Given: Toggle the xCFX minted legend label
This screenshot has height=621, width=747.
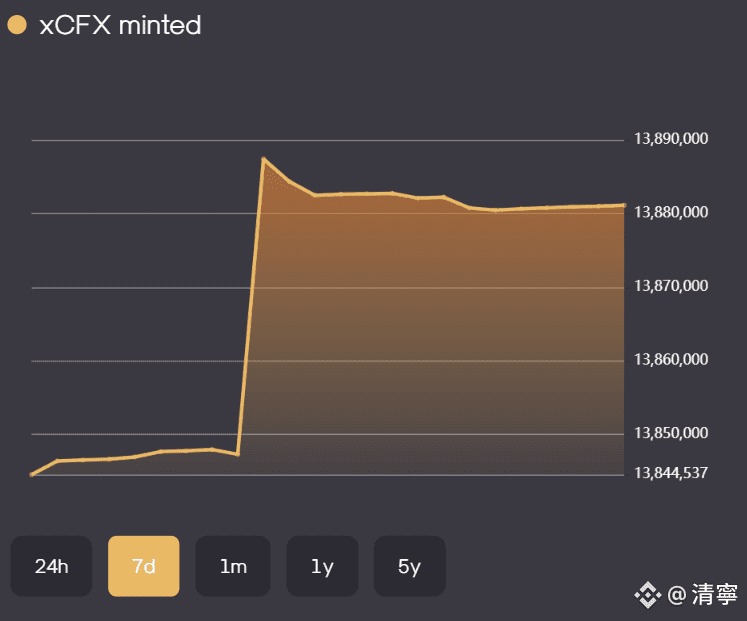Looking at the screenshot, I should 120,25.
